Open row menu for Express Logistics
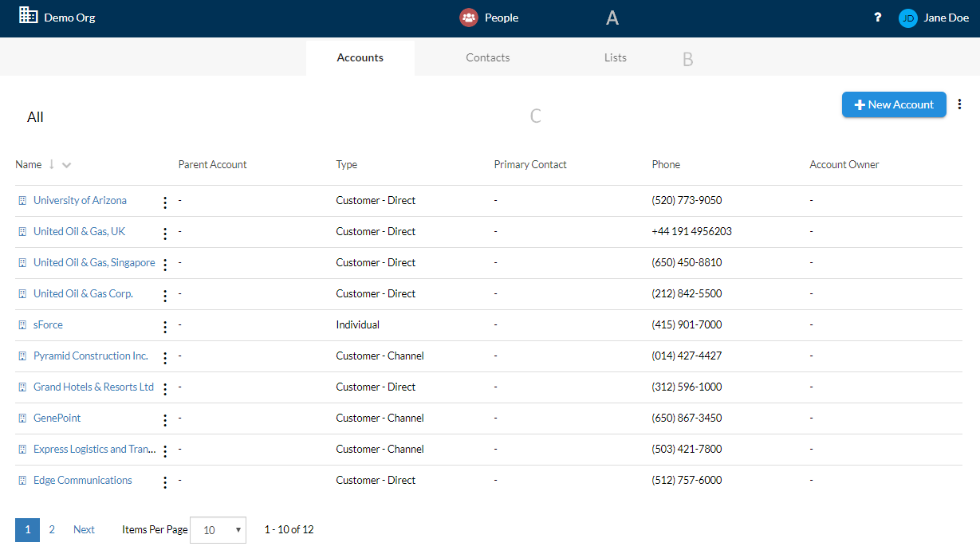980x558 pixels. pos(165,451)
